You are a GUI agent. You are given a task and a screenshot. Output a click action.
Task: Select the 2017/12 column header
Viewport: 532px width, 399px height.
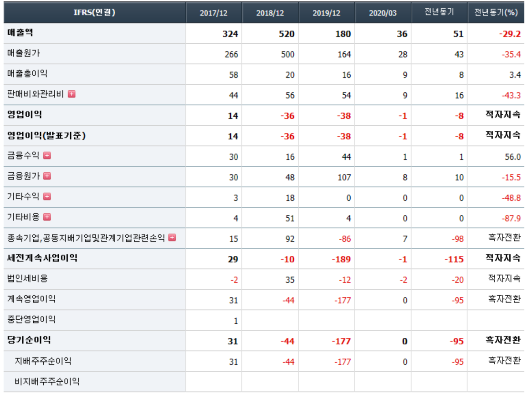coord(214,13)
